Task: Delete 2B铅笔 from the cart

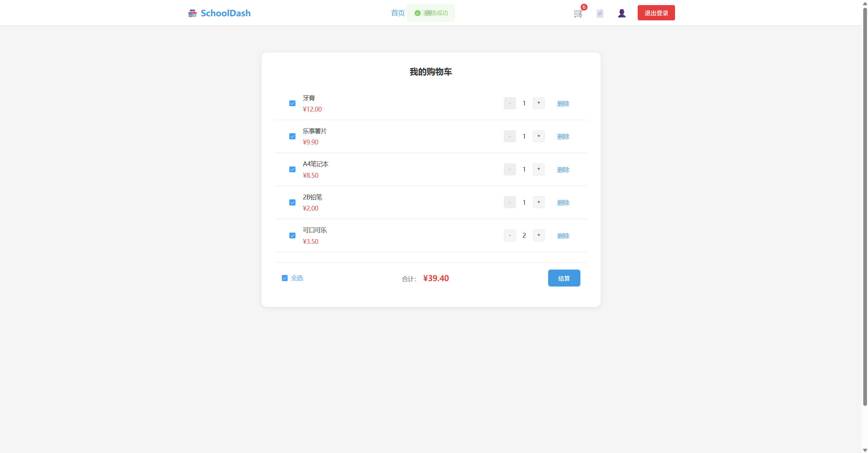Action: click(563, 203)
